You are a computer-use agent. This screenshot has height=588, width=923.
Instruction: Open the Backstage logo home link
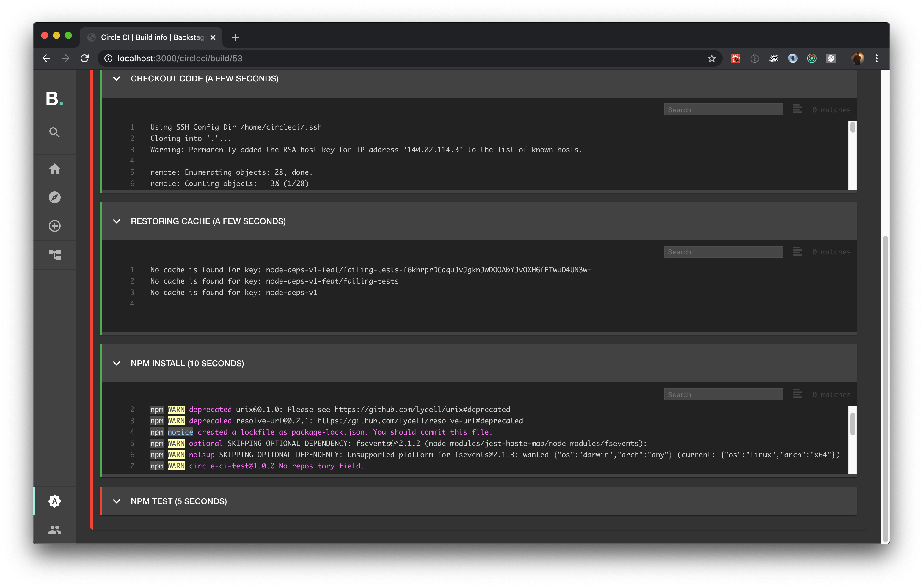tap(54, 98)
